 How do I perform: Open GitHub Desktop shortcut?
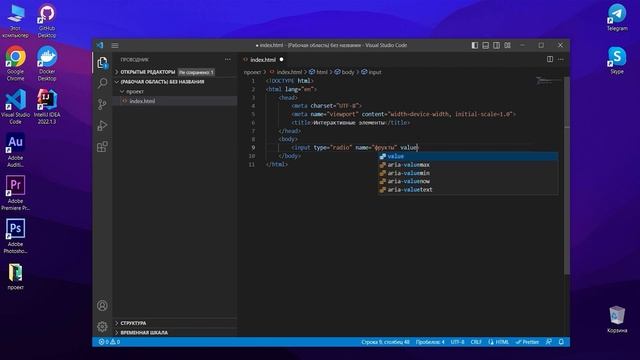(x=47, y=20)
